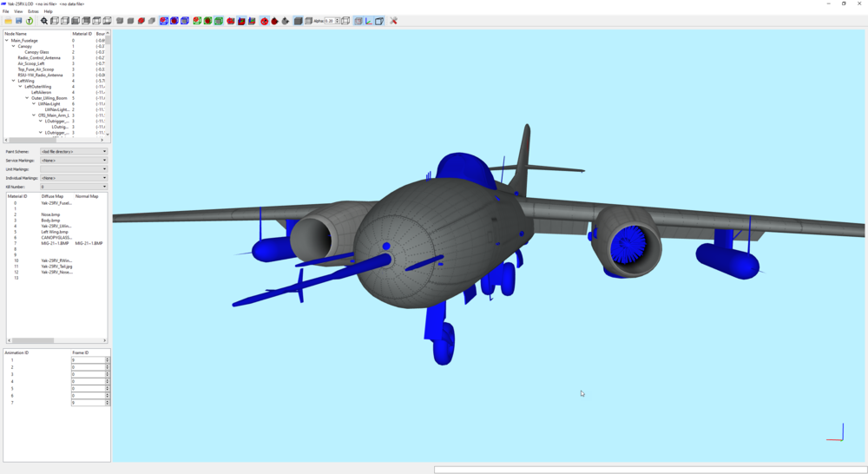Toggle the coordinate axes display icon
Viewport: 868px width, 474px height.
coord(369,21)
